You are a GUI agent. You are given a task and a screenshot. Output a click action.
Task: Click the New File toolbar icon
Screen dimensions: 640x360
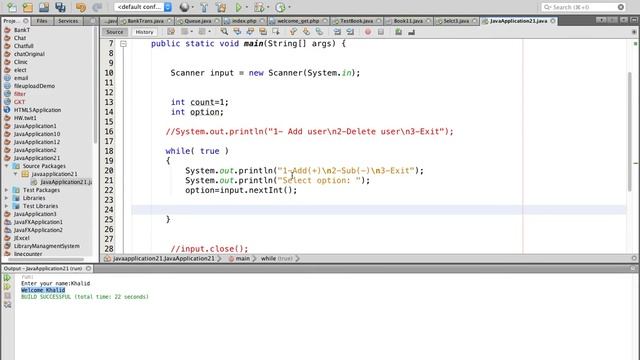(x=11, y=7)
